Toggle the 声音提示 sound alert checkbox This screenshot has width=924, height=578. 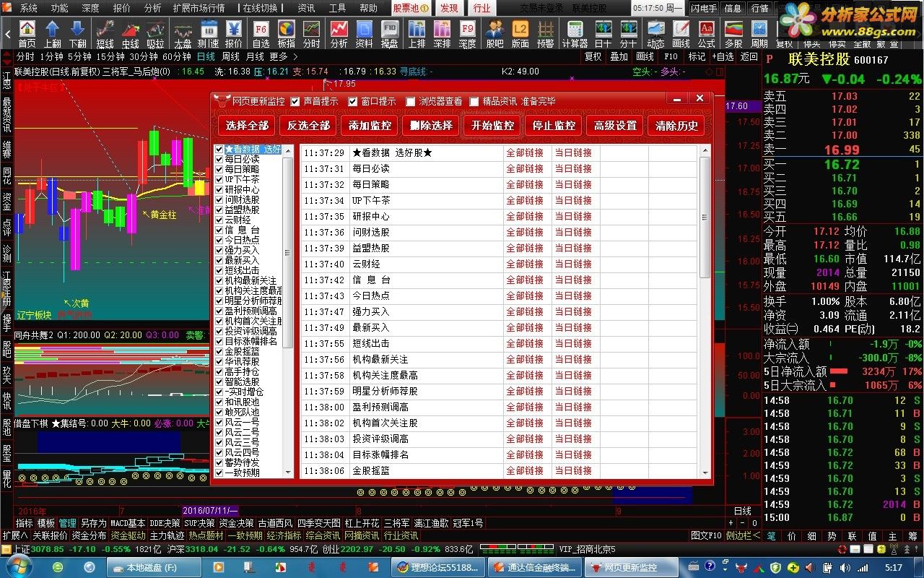295,102
